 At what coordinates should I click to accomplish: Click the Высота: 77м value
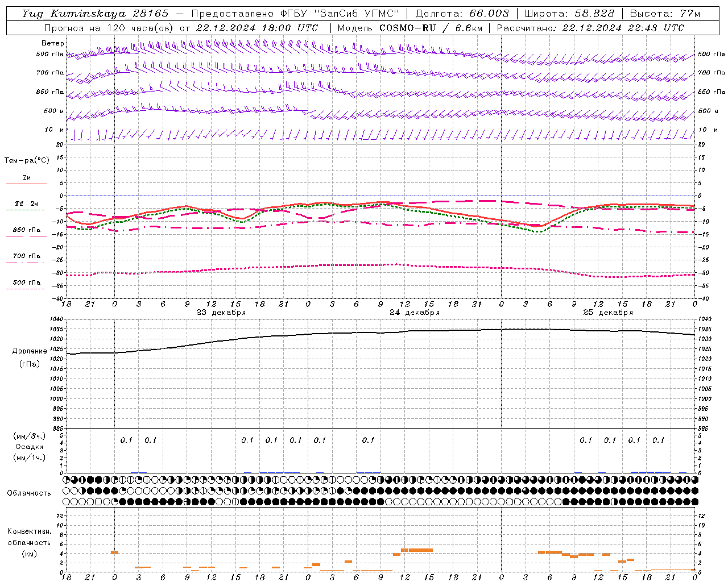(665, 14)
